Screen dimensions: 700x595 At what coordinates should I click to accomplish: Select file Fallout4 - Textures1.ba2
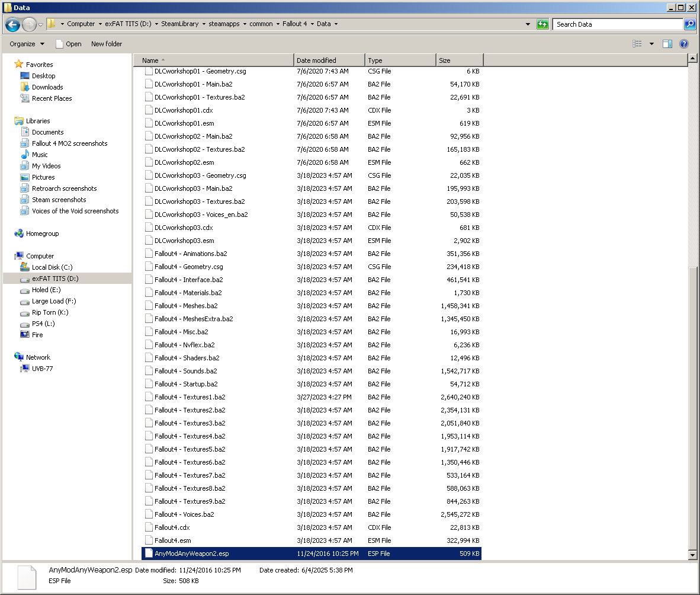click(x=311, y=397)
